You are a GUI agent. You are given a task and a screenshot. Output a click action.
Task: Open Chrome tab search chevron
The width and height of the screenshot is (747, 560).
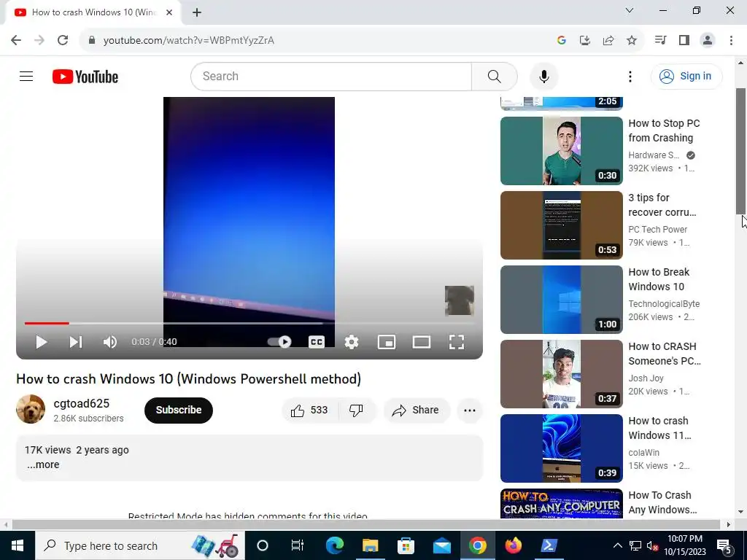630,10
